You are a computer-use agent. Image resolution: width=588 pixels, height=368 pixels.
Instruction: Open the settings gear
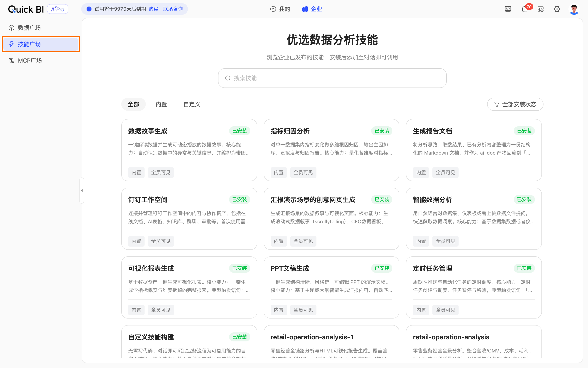[557, 9]
